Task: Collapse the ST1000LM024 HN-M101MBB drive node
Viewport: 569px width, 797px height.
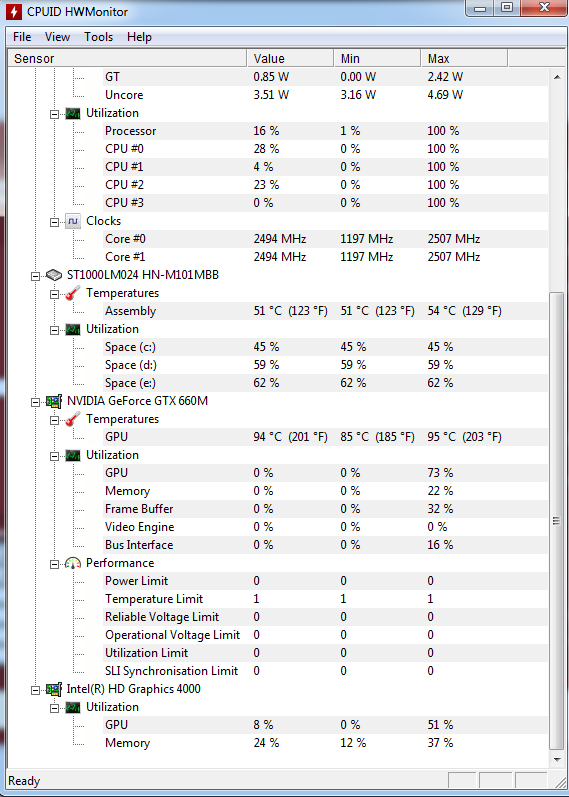Action: (35, 277)
